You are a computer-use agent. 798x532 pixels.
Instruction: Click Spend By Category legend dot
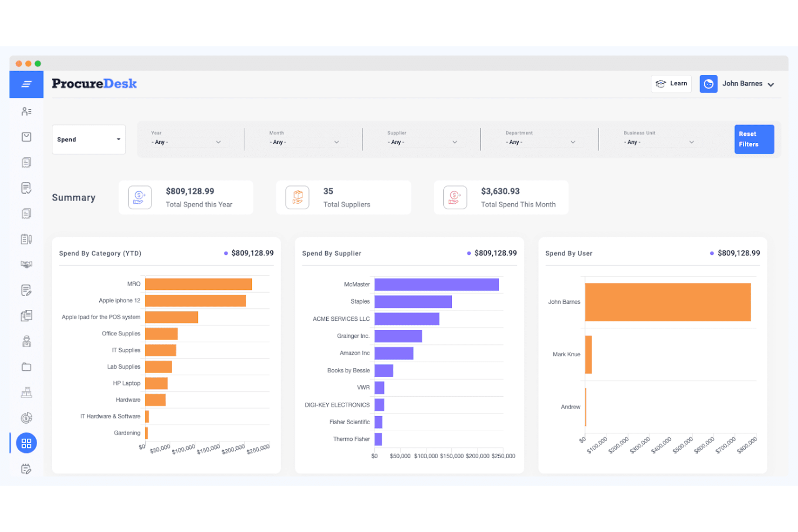click(x=226, y=253)
